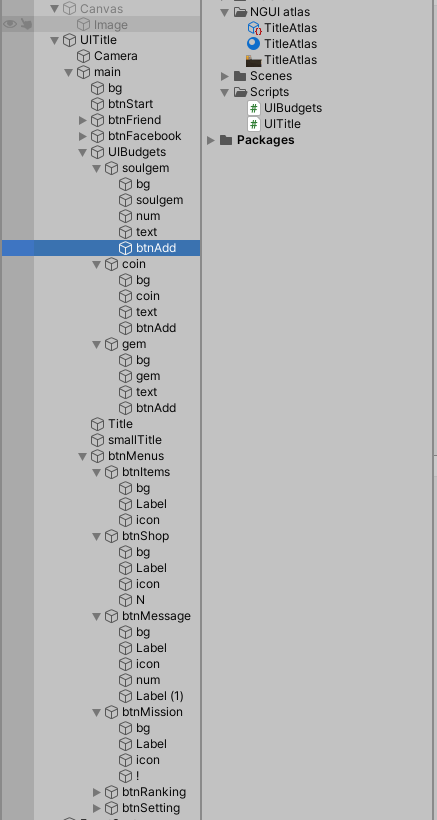Select the coin child object under coin
This screenshot has width=437, height=820.
click(x=148, y=296)
